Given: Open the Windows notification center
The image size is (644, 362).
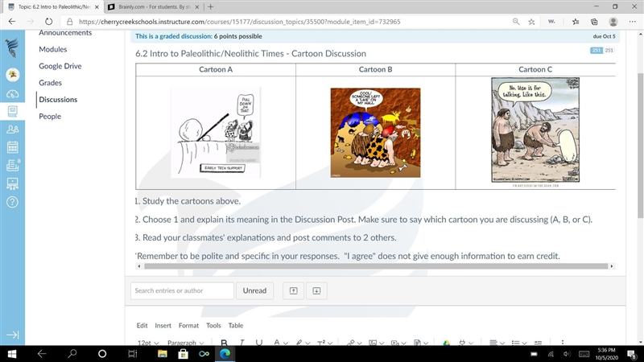Looking at the screenshot, I should 632,353.
